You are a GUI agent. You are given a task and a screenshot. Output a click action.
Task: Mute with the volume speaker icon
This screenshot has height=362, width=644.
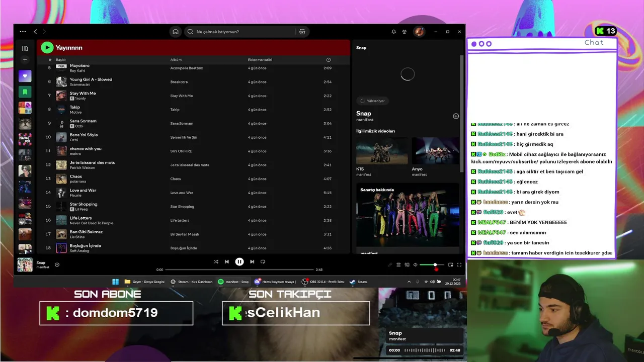click(x=415, y=264)
